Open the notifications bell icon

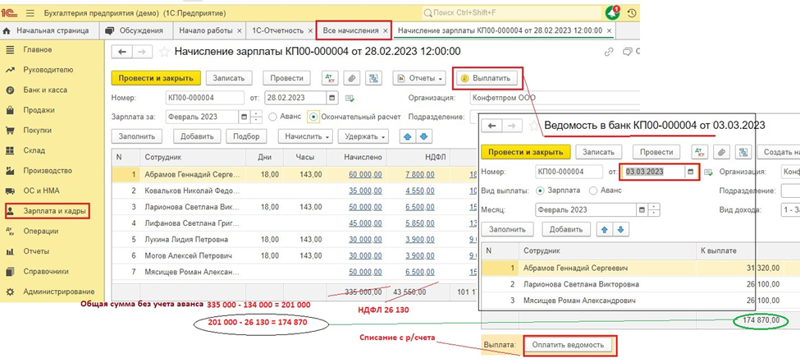611,13
